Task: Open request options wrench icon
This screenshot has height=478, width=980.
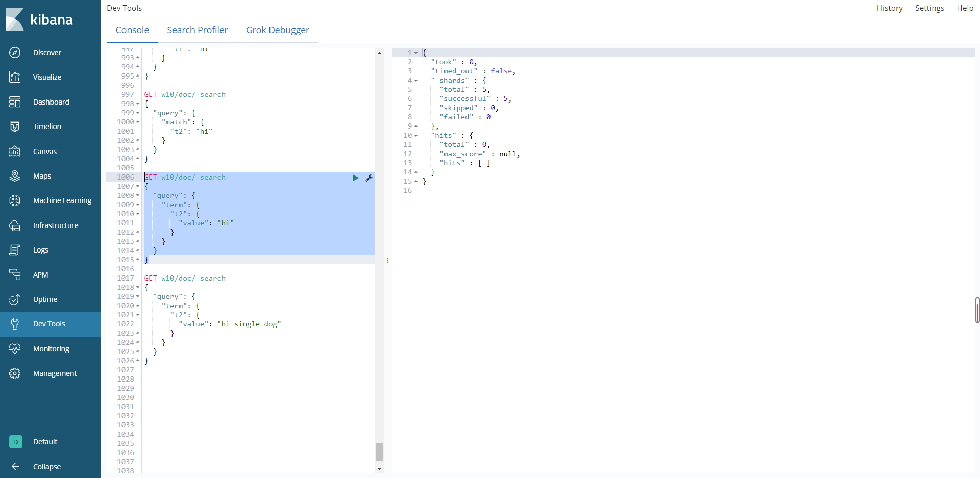Action: 369,178
